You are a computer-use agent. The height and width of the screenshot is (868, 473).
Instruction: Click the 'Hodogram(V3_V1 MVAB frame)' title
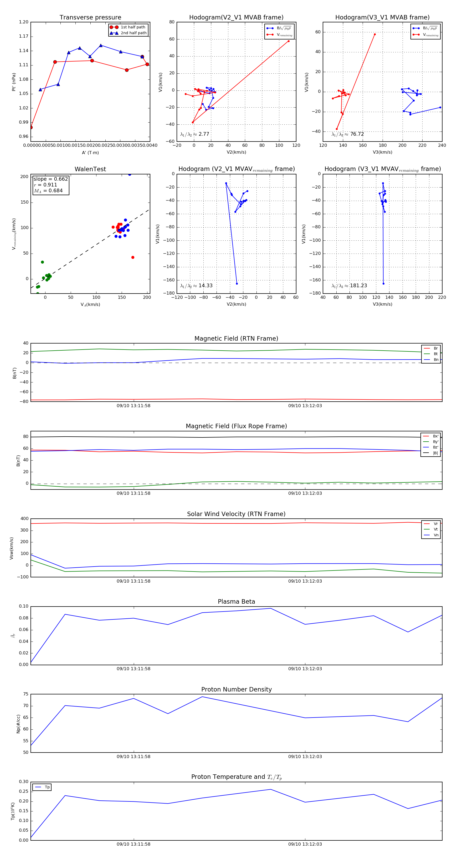(382, 18)
